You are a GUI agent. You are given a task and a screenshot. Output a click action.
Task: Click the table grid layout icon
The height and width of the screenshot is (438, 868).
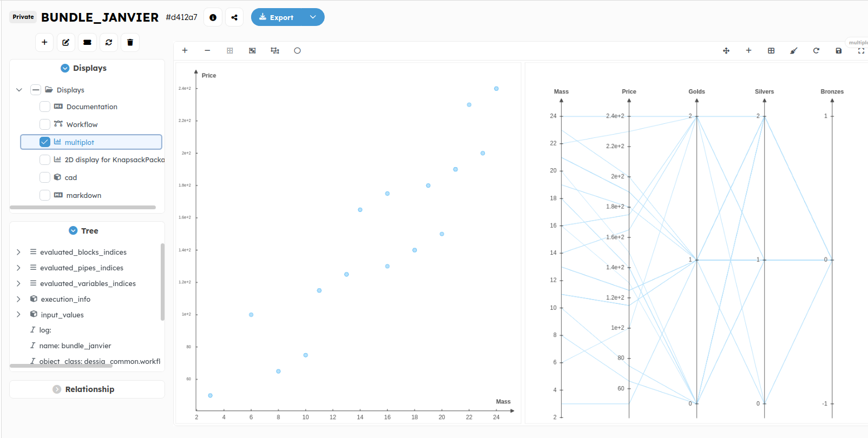coord(771,50)
